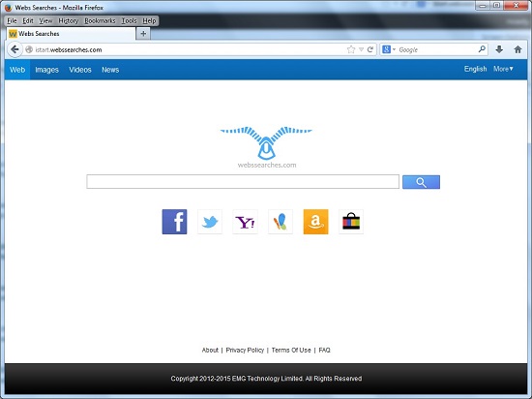The height and width of the screenshot is (399, 532).
Task: Switch to the News search tab
Action: tap(110, 70)
